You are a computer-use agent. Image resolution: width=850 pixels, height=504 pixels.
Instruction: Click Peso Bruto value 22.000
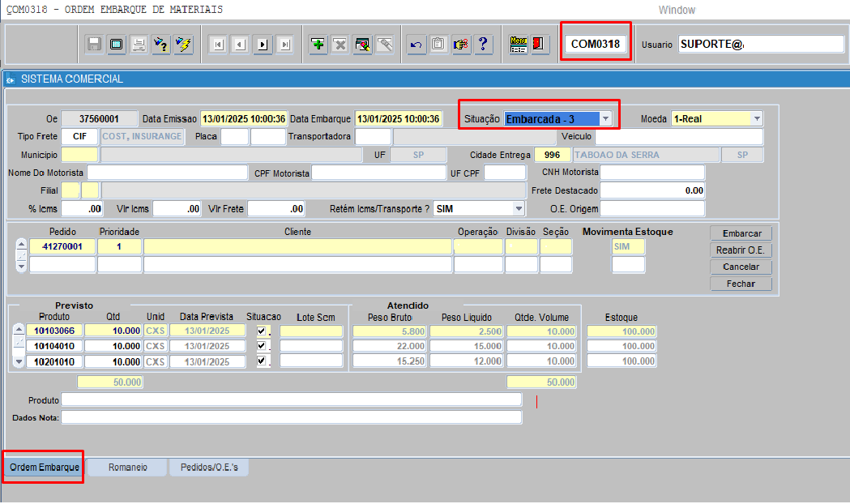click(x=389, y=346)
